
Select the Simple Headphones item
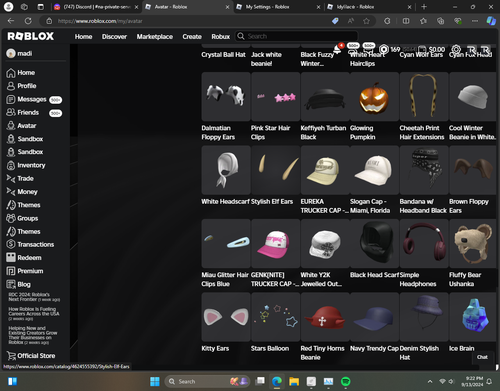tap(424, 253)
